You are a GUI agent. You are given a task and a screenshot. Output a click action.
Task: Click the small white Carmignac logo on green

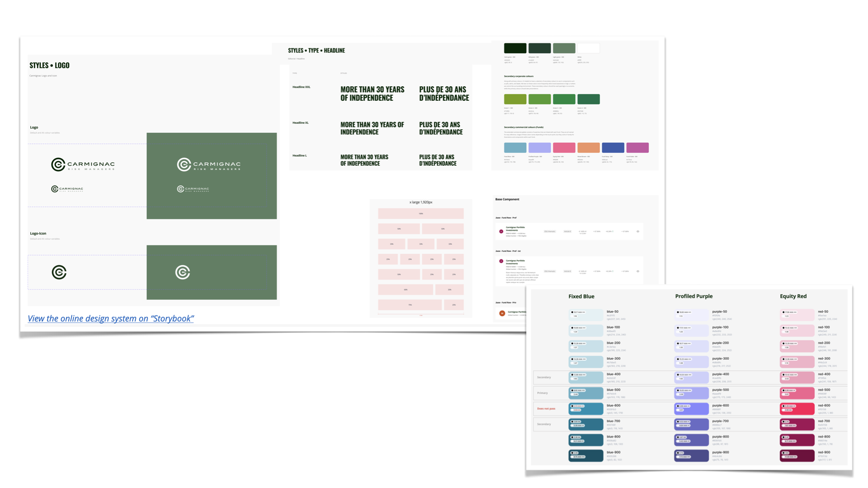193,189
